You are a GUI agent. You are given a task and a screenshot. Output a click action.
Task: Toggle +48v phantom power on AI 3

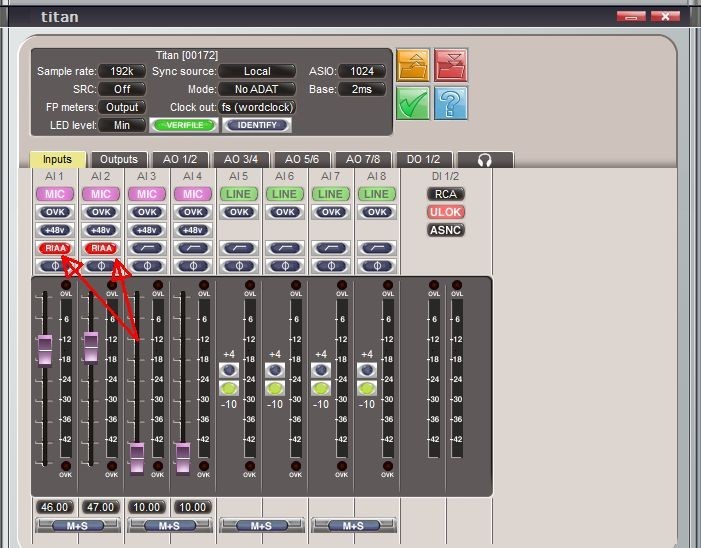147,230
